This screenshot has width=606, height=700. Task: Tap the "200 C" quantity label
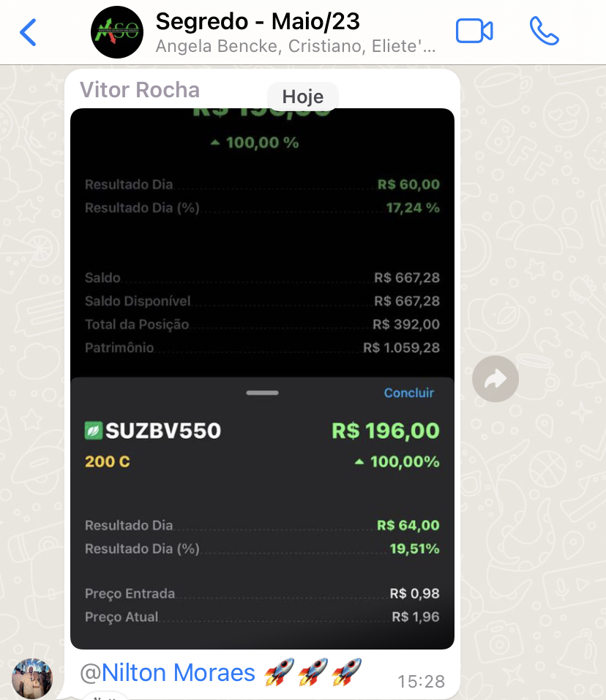(108, 462)
